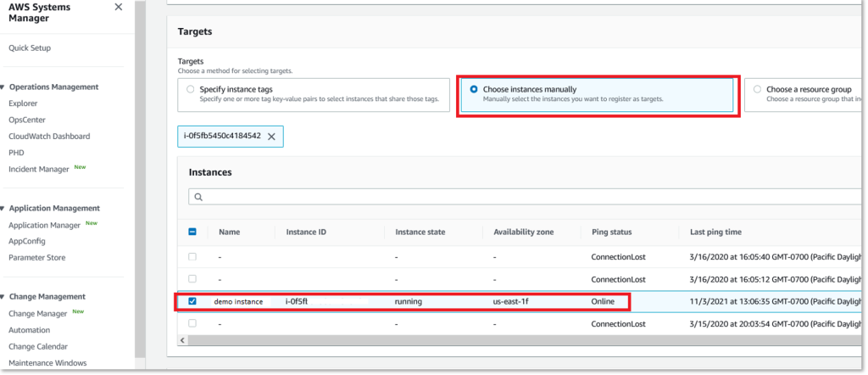Click ConnectionLost in the 3/15/2020 row
The width and height of the screenshot is (868, 375).
click(x=618, y=323)
